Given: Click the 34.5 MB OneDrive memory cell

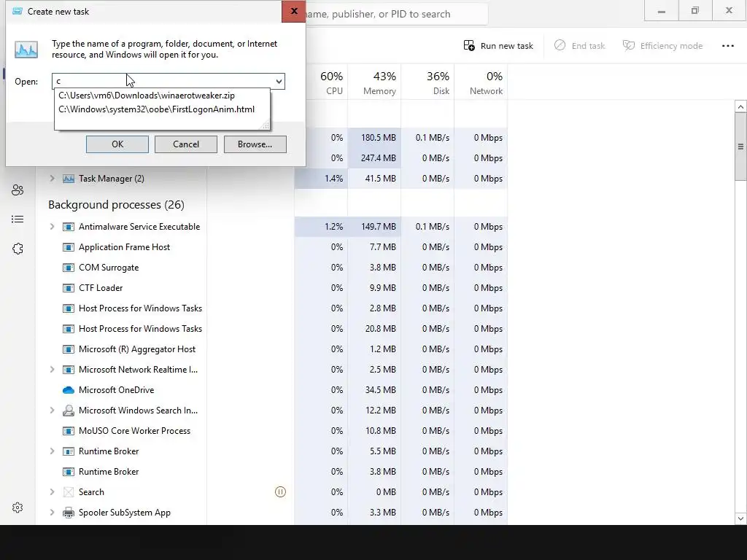Looking at the screenshot, I should [x=374, y=390].
